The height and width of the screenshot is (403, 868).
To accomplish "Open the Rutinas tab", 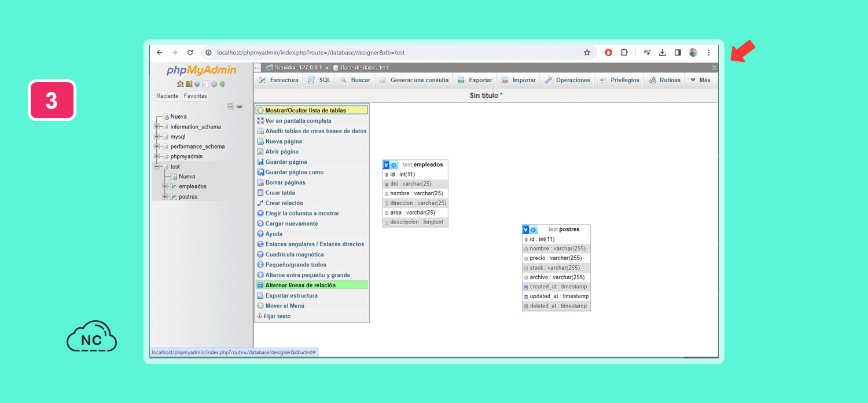I will point(664,80).
